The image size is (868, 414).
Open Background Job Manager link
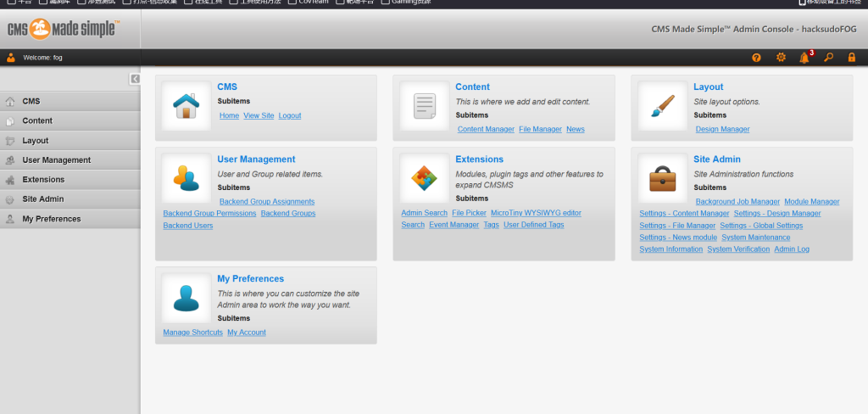click(737, 202)
